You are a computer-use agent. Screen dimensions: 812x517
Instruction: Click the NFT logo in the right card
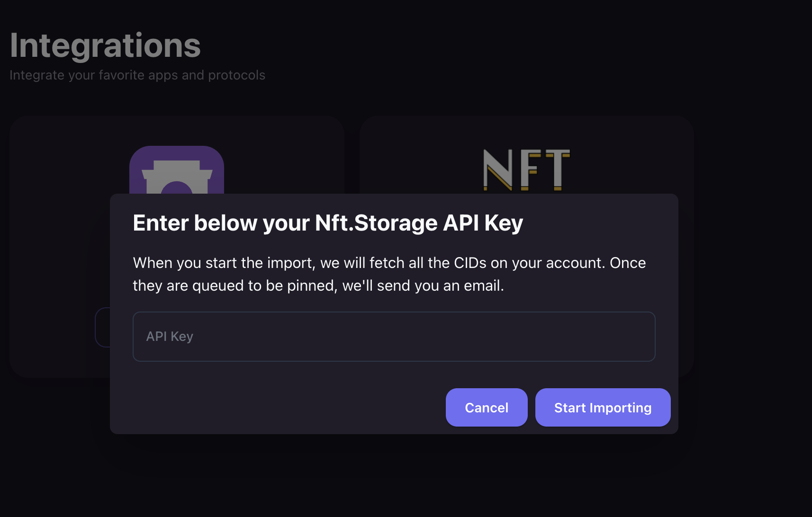click(x=526, y=169)
